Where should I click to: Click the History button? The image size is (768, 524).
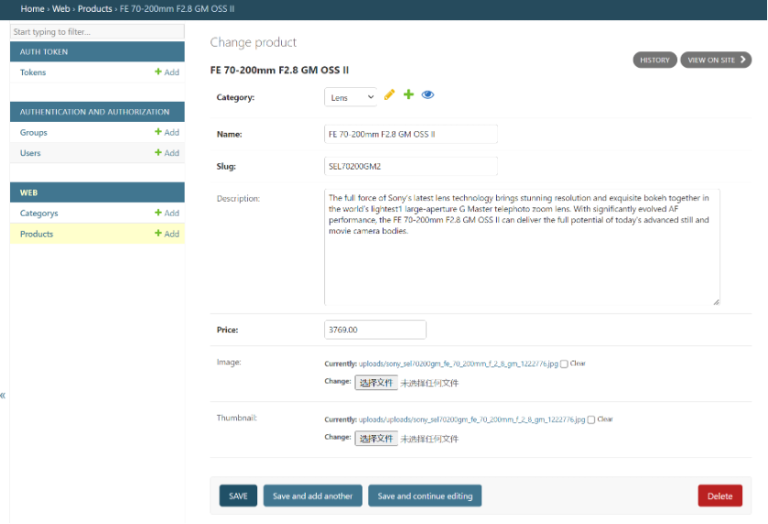click(654, 60)
